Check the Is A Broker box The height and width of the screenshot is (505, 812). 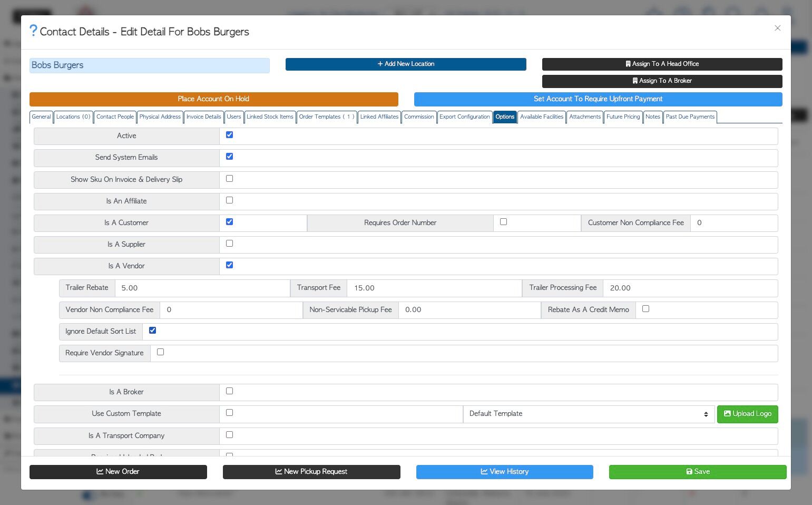(229, 391)
